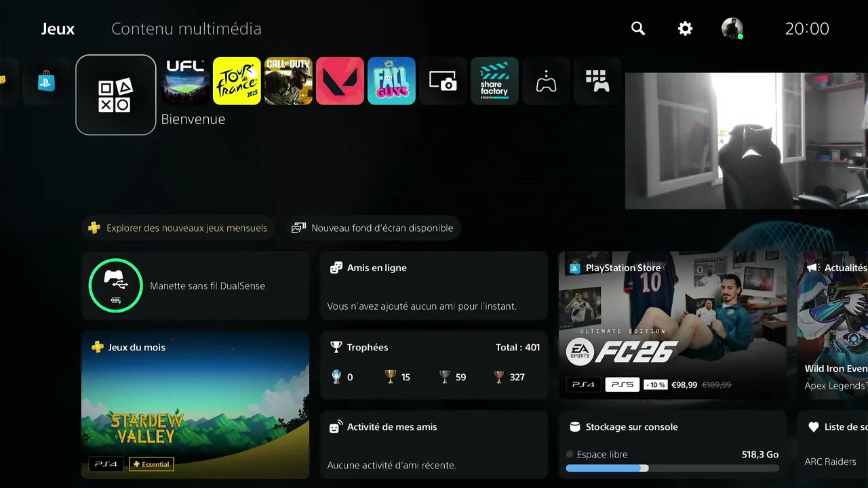
Task: Open the Share Factory Studio app
Action: [494, 81]
